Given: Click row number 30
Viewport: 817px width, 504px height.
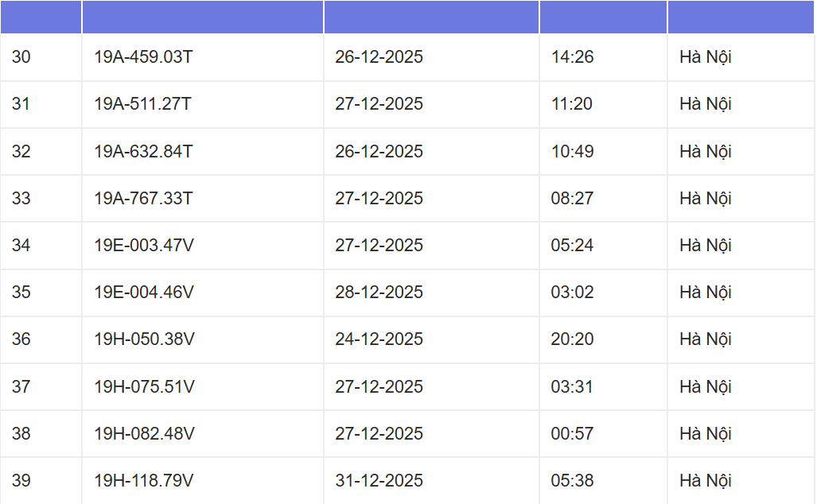Looking at the screenshot, I should tap(21, 57).
